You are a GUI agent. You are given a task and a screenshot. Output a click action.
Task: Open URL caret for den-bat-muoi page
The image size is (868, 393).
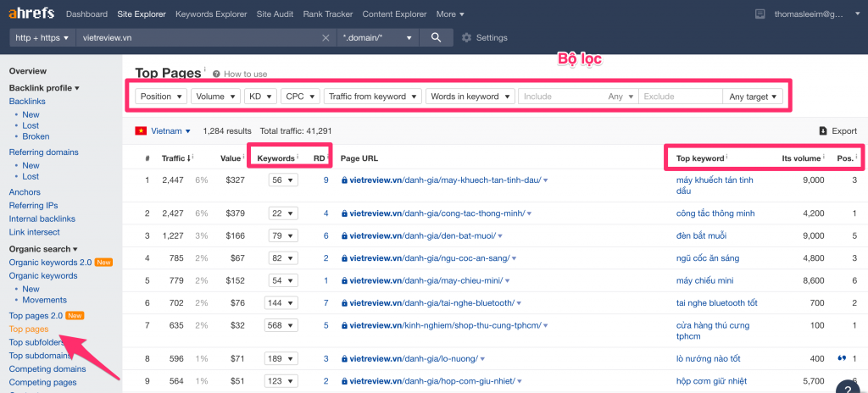point(500,235)
